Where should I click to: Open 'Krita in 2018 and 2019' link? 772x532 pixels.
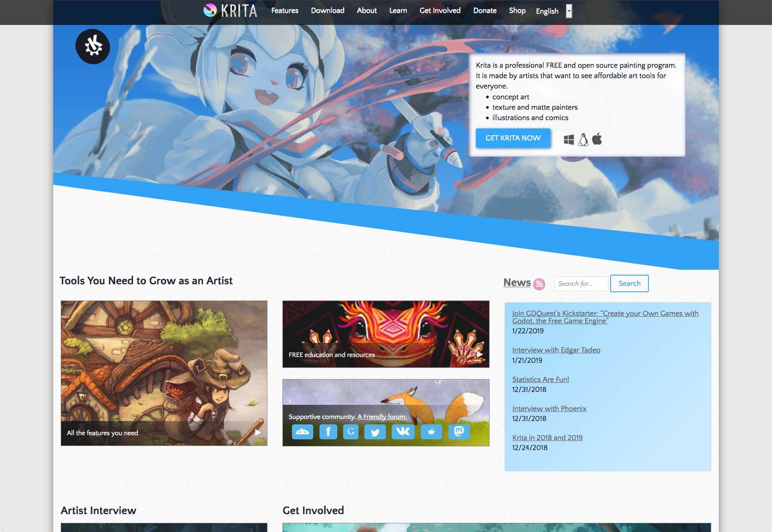(x=547, y=438)
